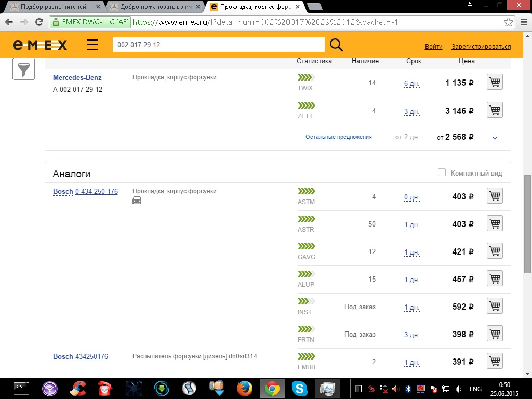Open a new browser tab

click(314, 6)
